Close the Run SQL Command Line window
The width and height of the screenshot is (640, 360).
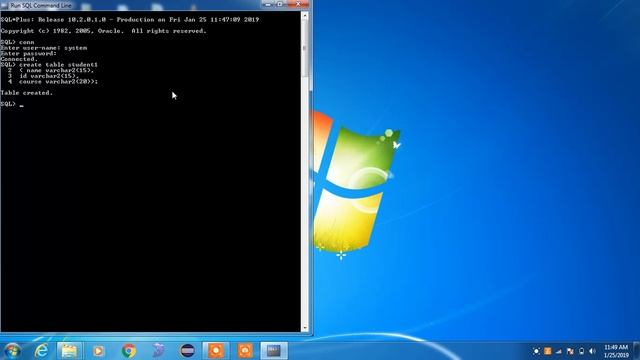click(298, 4)
